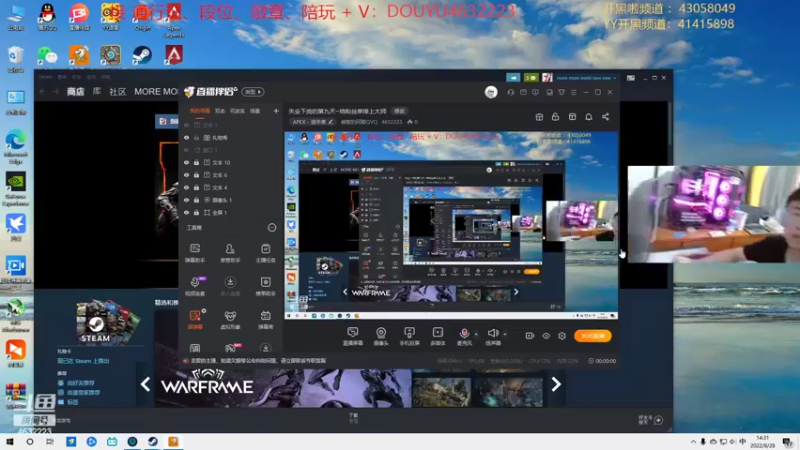
Task: Expand the microphone options arrow
Action: click(x=477, y=334)
